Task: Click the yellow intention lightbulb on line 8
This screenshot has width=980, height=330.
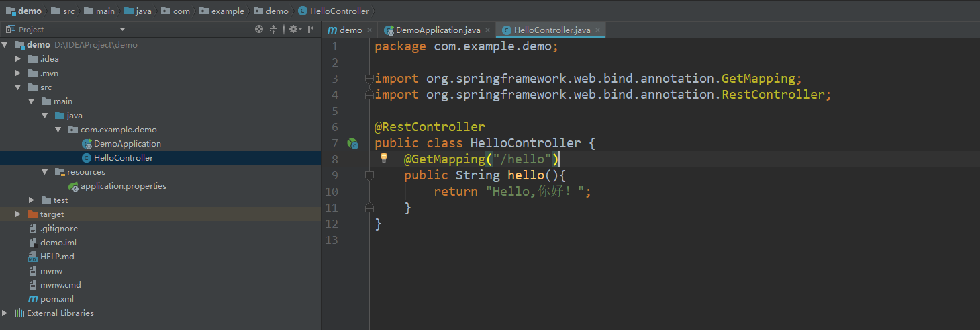Action: click(384, 158)
